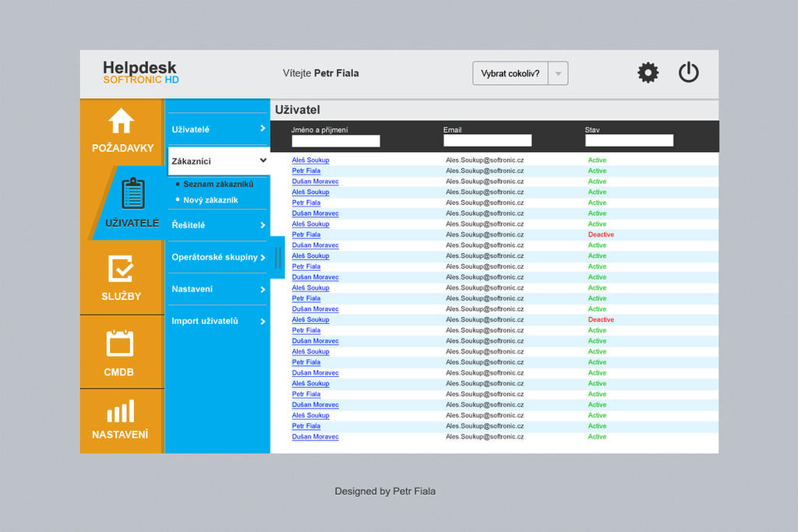Open the Služby checkmark icon
Viewport: 798px width, 532px height.
point(121,269)
